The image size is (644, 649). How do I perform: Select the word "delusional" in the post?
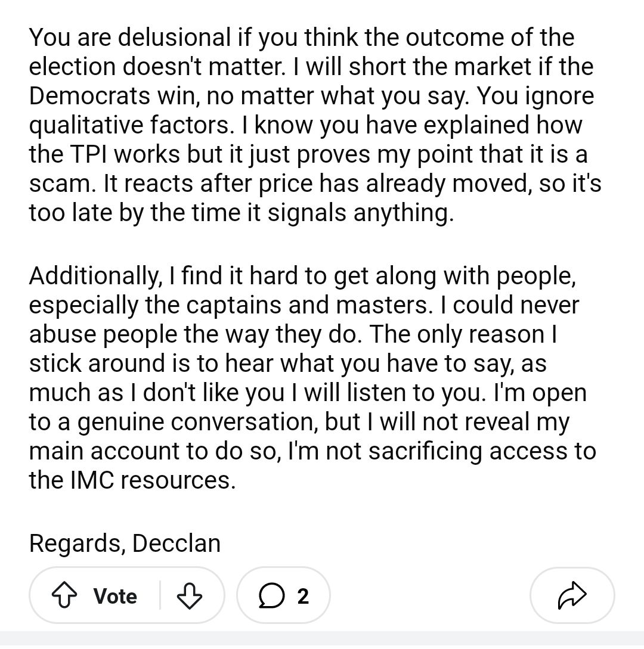click(x=174, y=38)
